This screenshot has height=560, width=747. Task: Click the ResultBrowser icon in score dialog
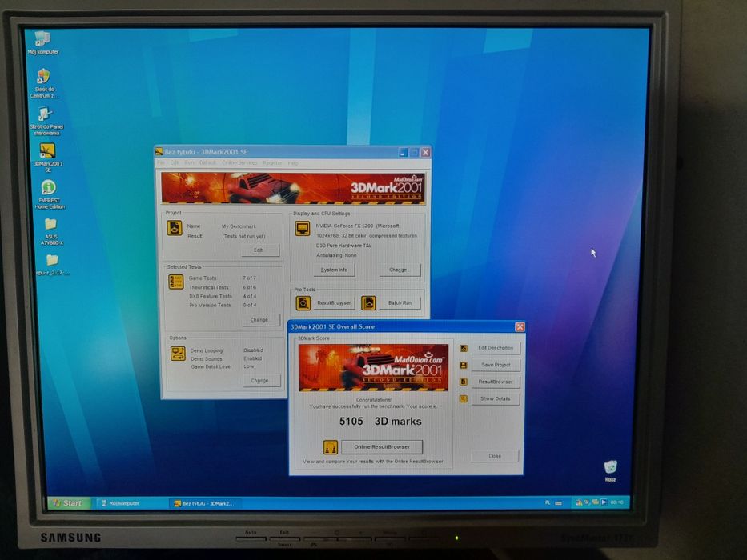(x=463, y=382)
